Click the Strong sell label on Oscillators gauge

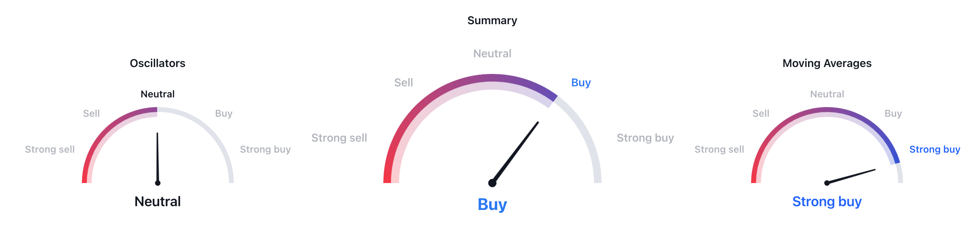pyautogui.click(x=50, y=150)
